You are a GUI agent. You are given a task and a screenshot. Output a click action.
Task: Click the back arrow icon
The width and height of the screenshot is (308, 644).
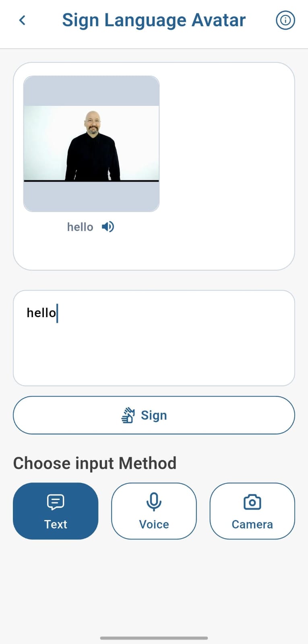22,20
